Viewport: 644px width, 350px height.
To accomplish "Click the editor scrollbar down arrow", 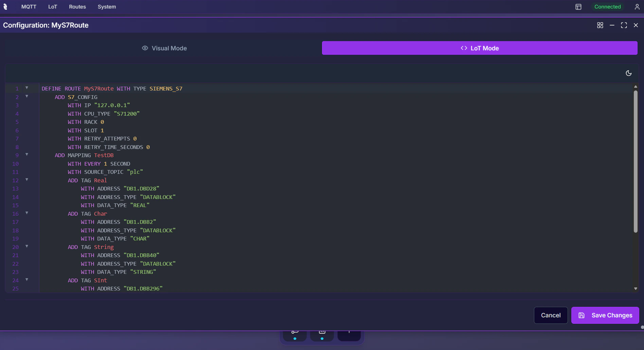I will (x=636, y=288).
